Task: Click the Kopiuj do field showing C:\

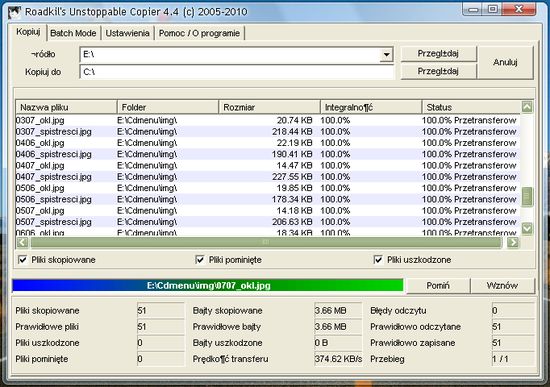Action: [237, 72]
